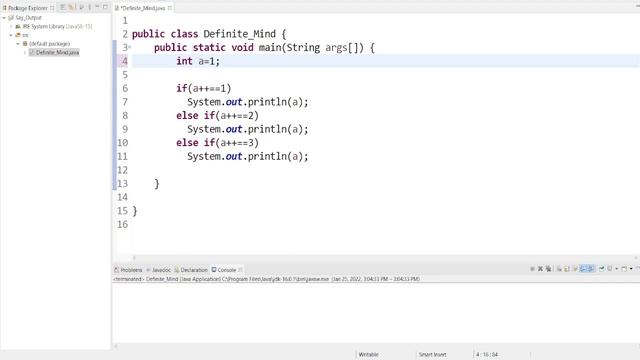Screen dimensions: 640x360
Task: Open the Open Console dropdown arrow
Action: coord(631,269)
